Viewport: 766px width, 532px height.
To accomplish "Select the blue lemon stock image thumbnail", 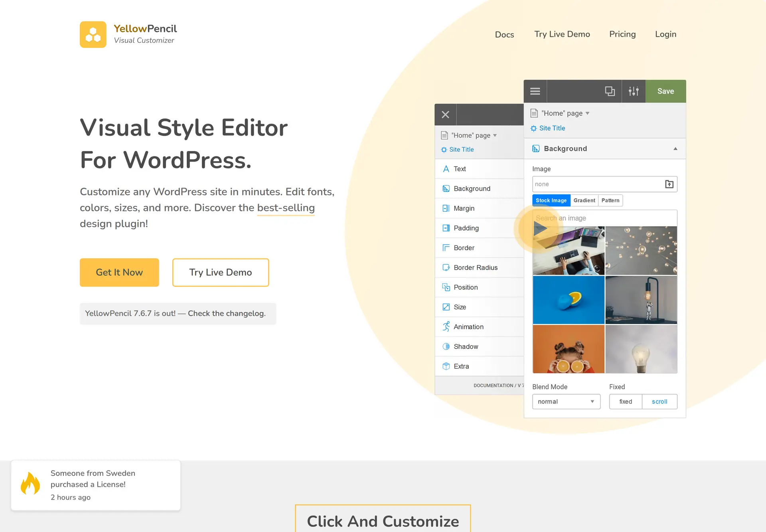I will [x=569, y=300].
